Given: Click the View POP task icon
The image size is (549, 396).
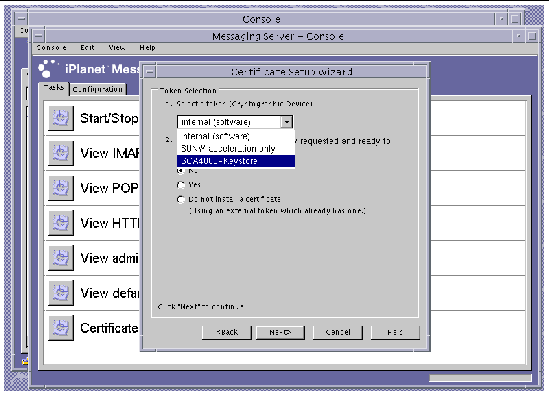Looking at the screenshot, I should click(x=61, y=188).
